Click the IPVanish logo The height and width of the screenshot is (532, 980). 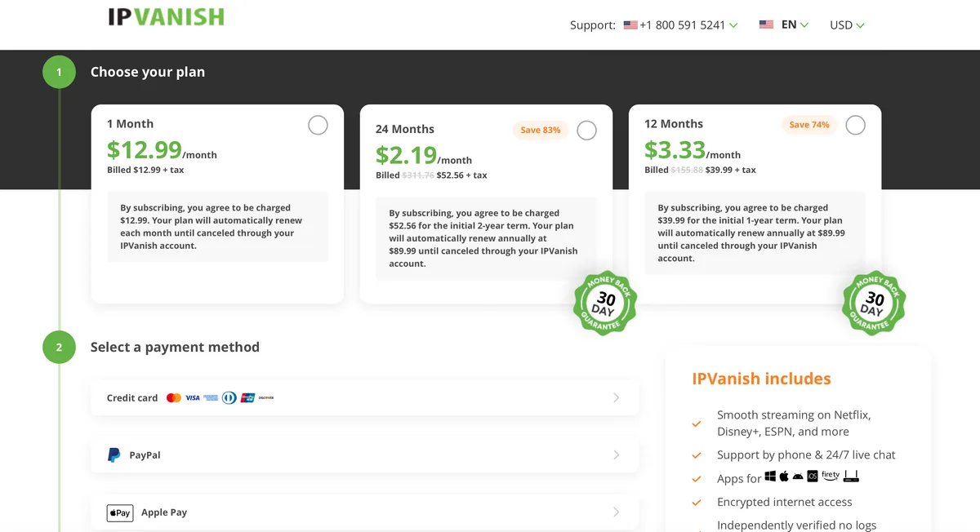click(166, 16)
